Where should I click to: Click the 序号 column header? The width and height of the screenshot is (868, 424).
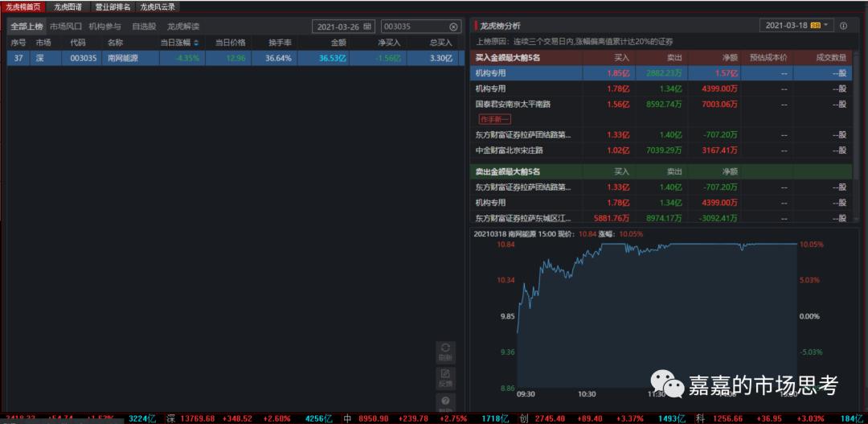[18, 43]
